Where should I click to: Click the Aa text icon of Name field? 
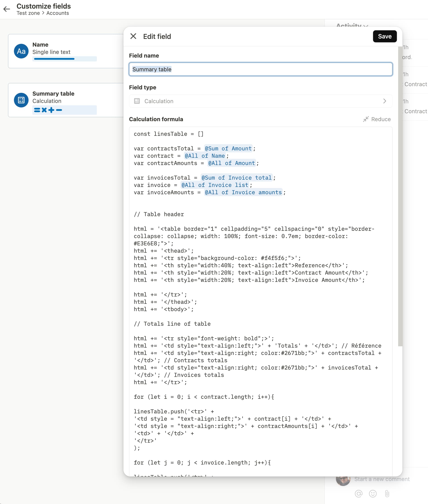(21, 51)
